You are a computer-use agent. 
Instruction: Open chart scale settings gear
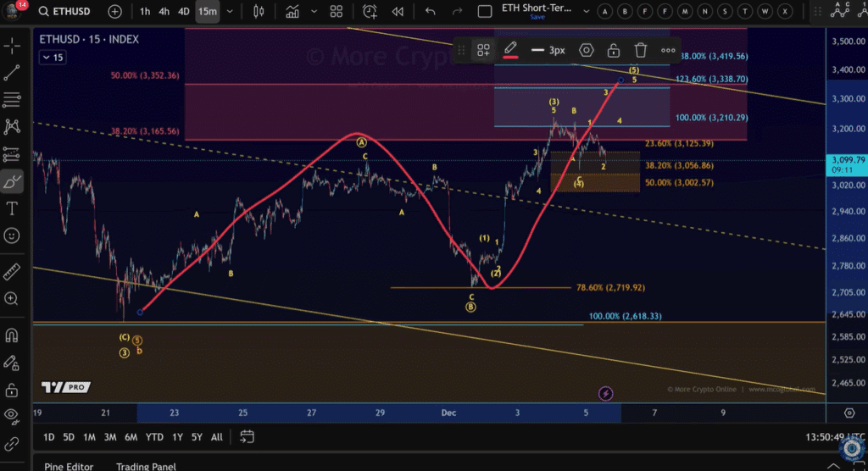tap(849, 413)
